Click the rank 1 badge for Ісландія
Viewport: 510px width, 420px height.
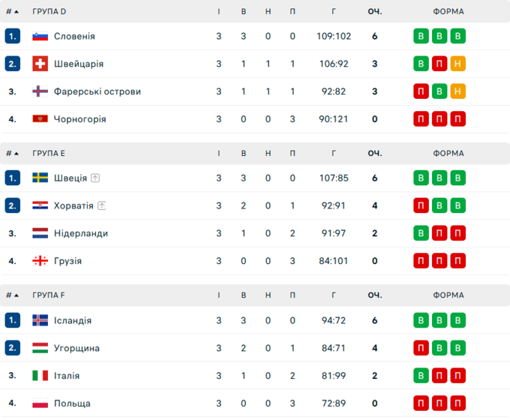click(x=13, y=320)
